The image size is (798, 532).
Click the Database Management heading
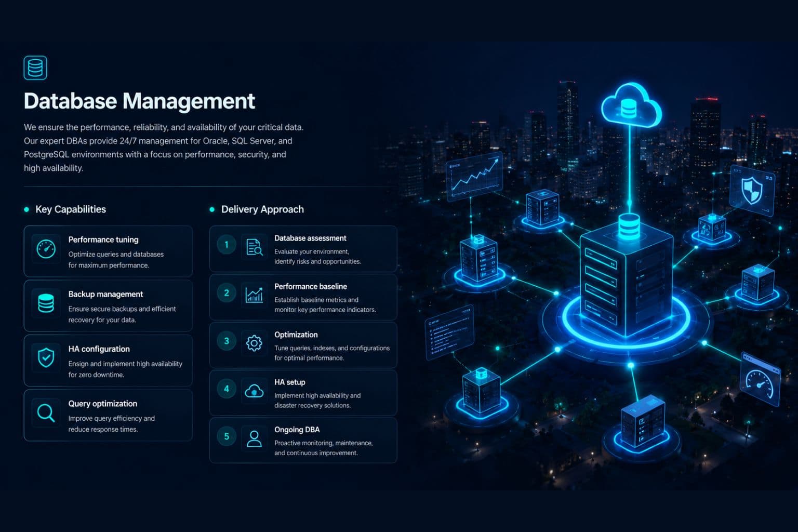pos(139,101)
